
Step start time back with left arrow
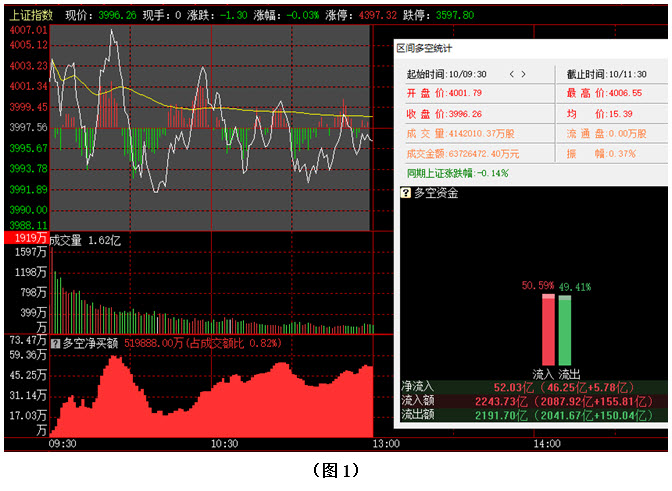(x=512, y=74)
